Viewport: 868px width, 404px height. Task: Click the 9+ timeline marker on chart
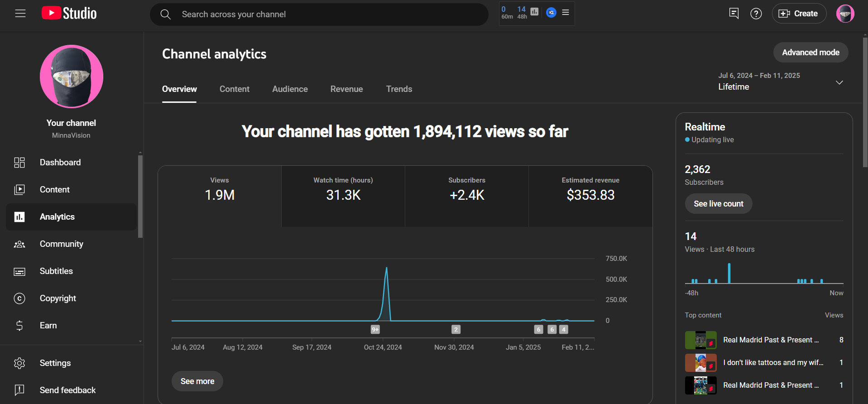(375, 330)
